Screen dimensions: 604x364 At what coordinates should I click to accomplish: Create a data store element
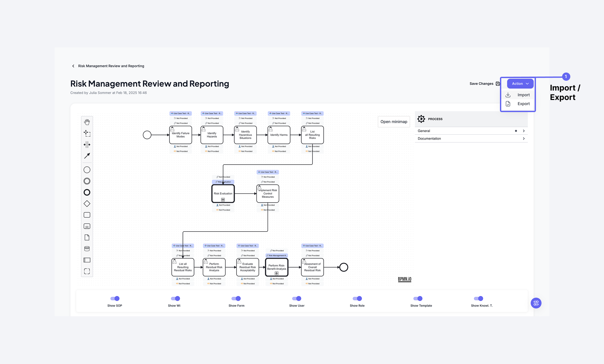(x=87, y=248)
